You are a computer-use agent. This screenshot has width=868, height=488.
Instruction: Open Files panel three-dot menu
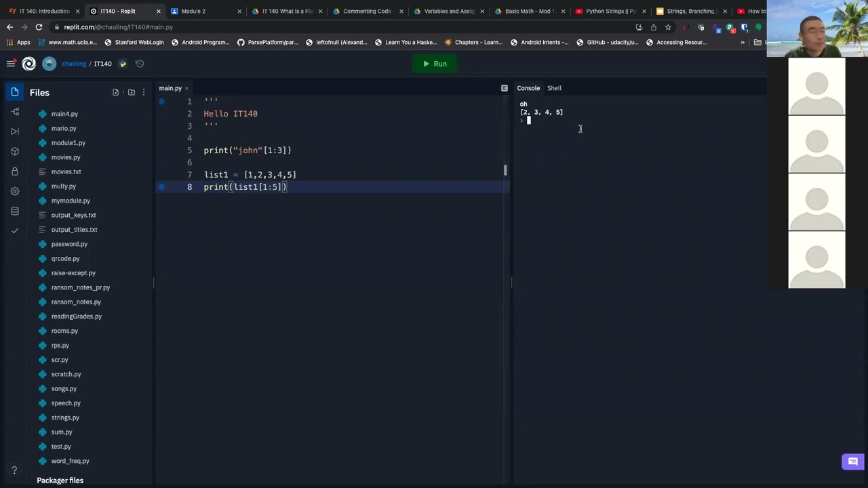pyautogui.click(x=144, y=92)
